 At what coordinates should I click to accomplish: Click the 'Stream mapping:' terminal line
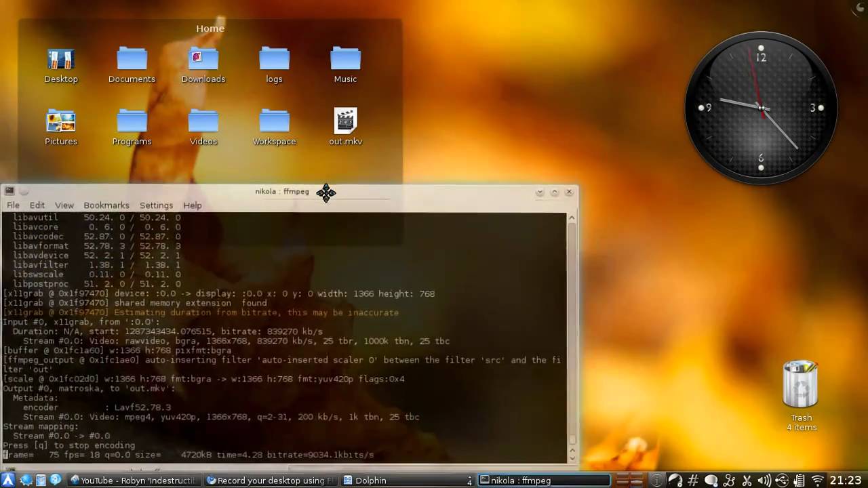pyautogui.click(x=41, y=426)
